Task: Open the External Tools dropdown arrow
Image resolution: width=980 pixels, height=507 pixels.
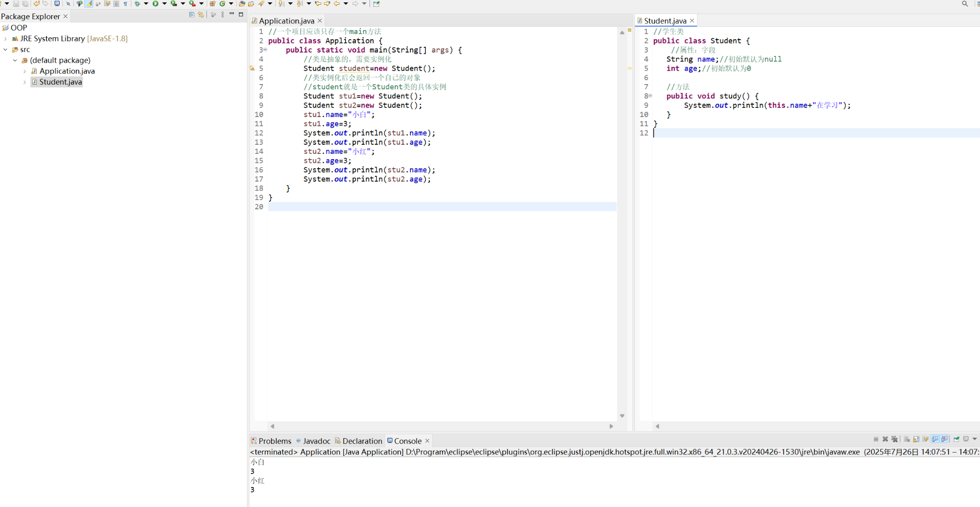Action: pos(201,3)
